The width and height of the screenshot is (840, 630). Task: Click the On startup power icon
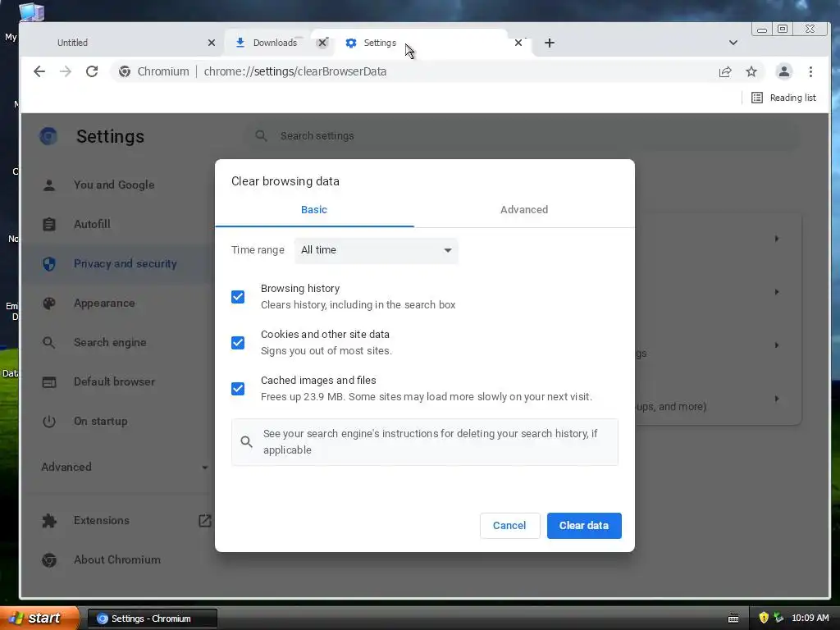[x=48, y=421]
